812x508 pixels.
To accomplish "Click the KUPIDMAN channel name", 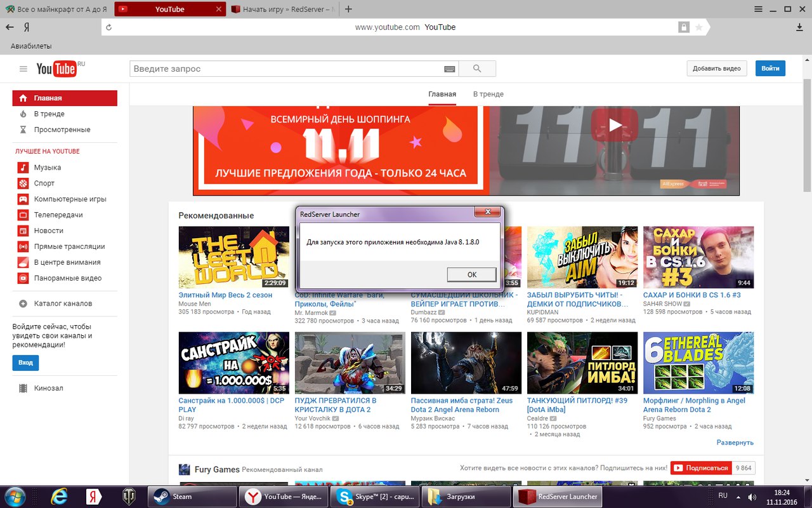I will pos(544,312).
